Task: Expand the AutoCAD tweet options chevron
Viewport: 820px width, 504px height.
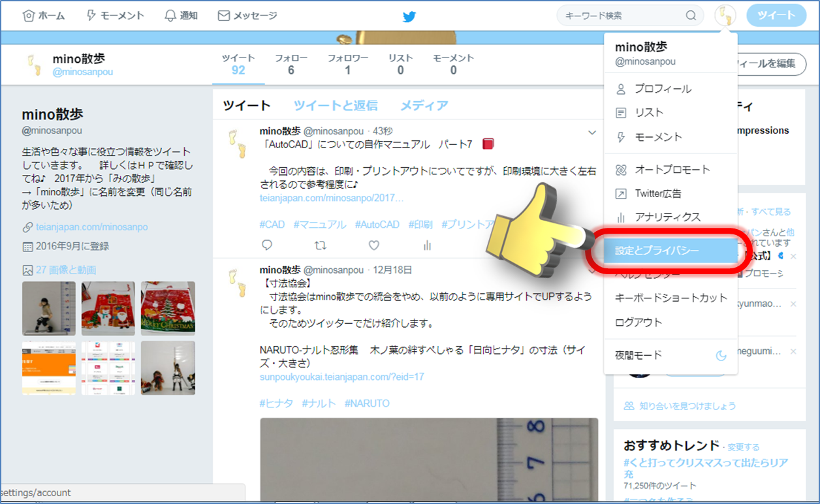Action: click(592, 133)
